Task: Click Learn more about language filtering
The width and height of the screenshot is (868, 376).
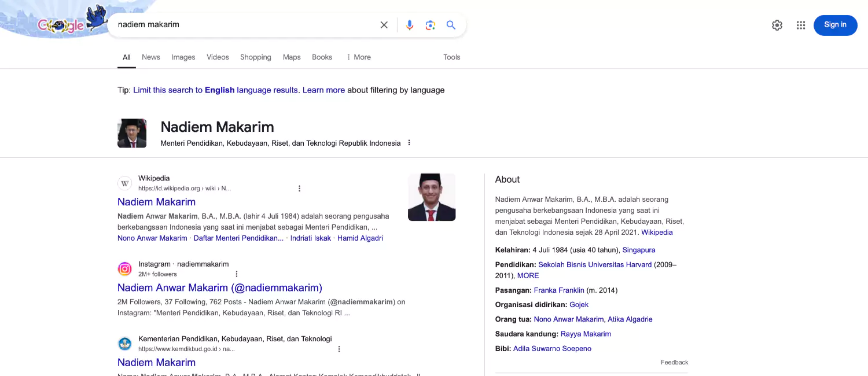Action: click(x=323, y=90)
